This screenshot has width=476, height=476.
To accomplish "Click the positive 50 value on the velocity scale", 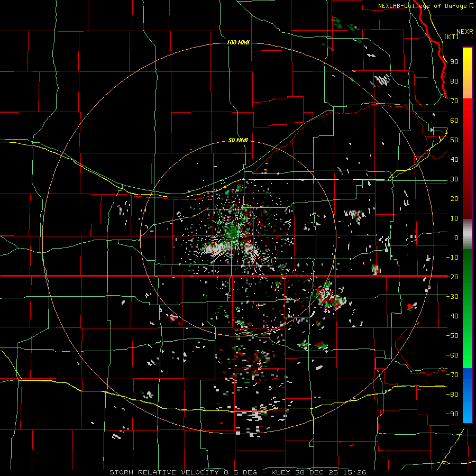I will [454, 140].
